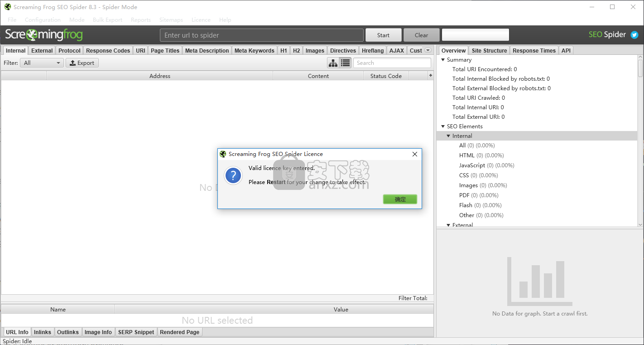Switch to the H2 tab

[x=296, y=51]
